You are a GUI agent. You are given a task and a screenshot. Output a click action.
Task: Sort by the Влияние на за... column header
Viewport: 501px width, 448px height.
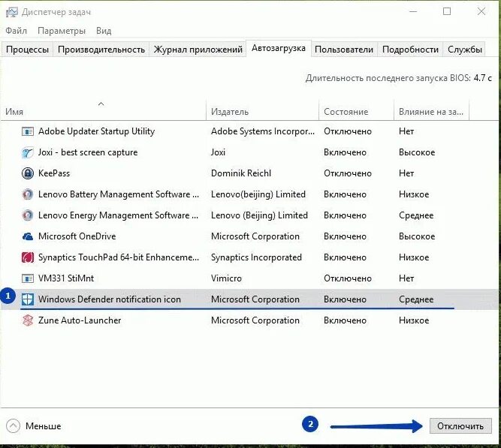pyautogui.click(x=431, y=112)
